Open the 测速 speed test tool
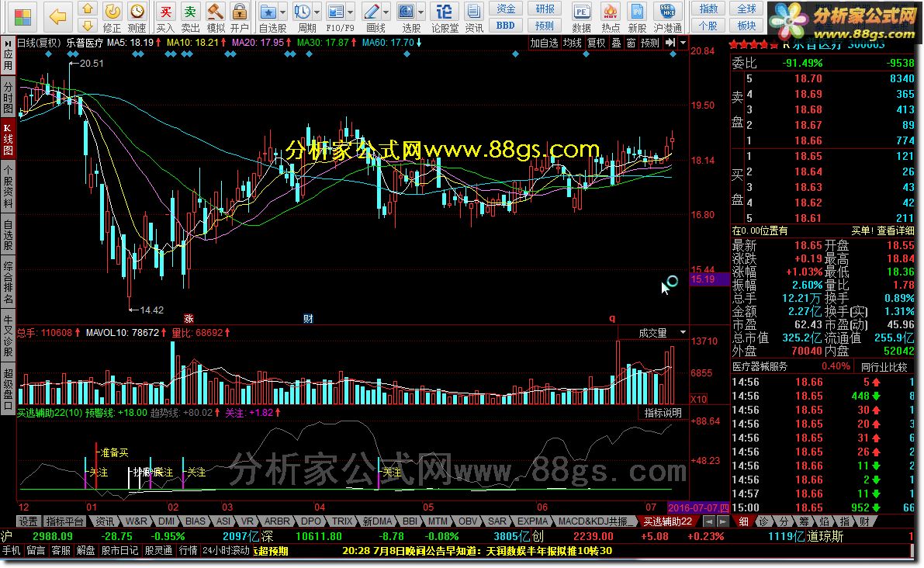Image resolution: width=924 pixels, height=568 pixels. point(137,17)
